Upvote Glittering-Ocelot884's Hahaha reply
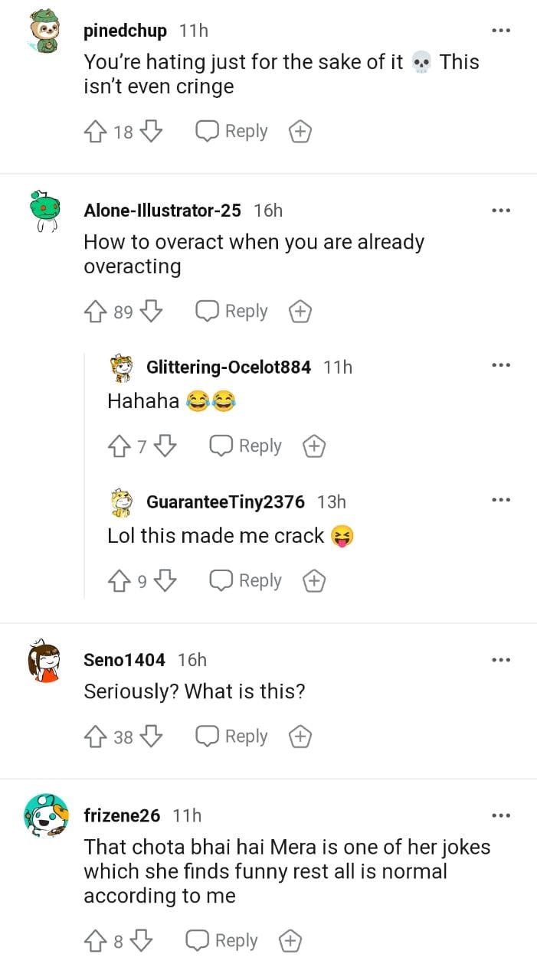Image resolution: width=537 pixels, height=980 pixels. coord(119,446)
